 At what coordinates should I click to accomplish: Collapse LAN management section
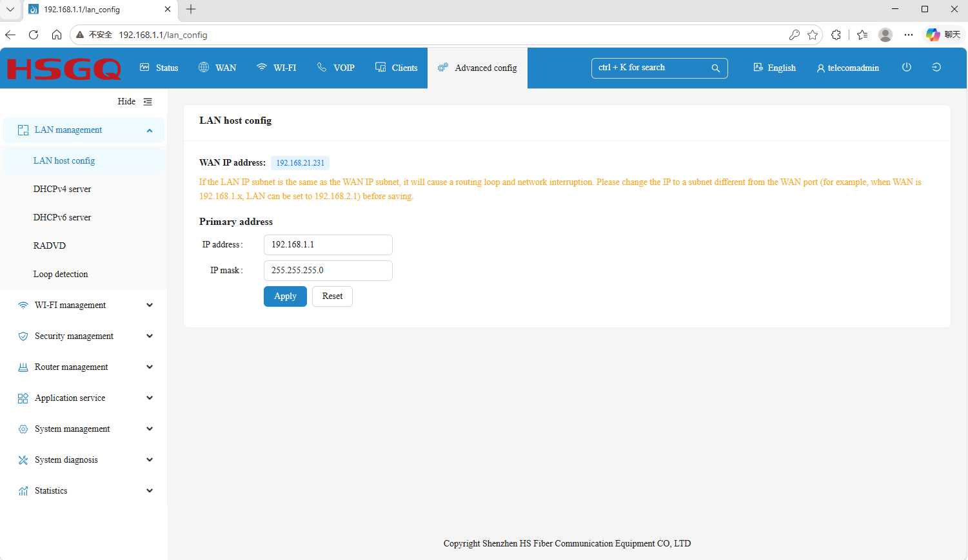[84, 130]
